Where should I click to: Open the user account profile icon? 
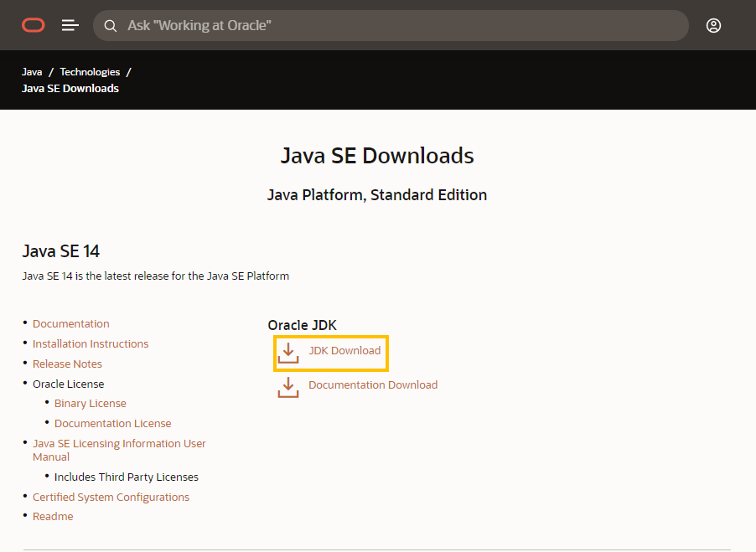tap(713, 25)
